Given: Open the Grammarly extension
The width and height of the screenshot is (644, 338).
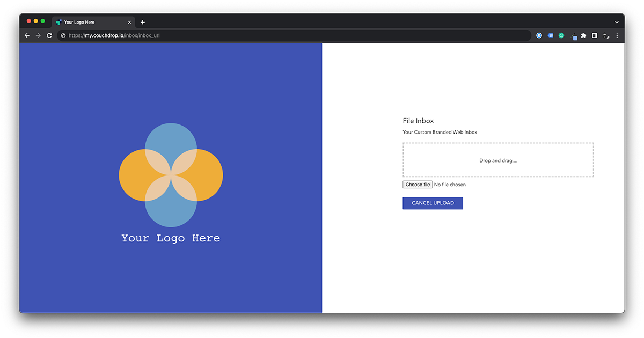Looking at the screenshot, I should click(561, 35).
